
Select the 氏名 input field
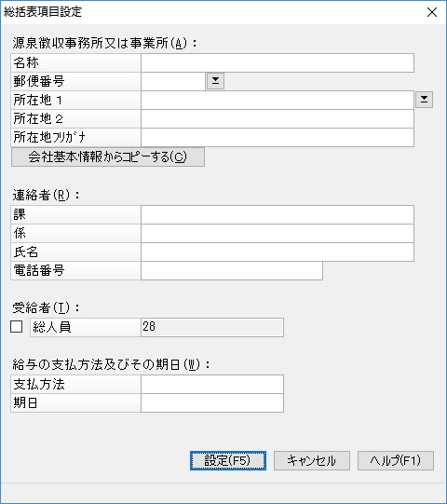[x=278, y=252]
